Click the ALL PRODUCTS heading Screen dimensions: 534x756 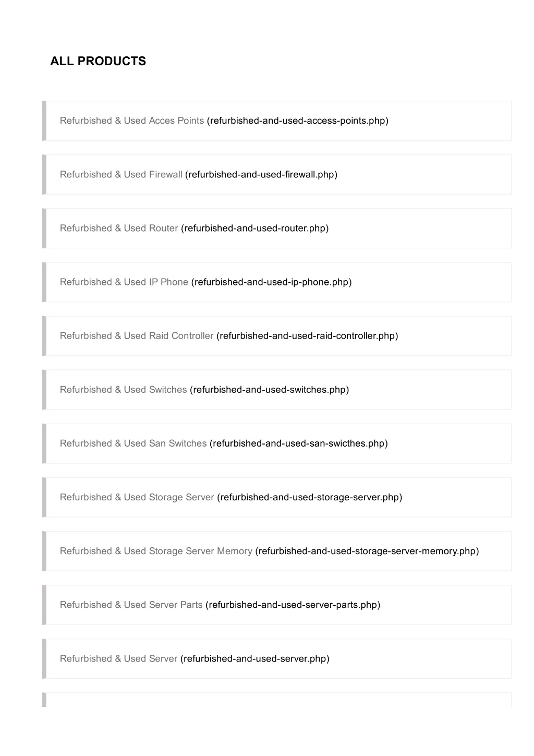coord(98,61)
